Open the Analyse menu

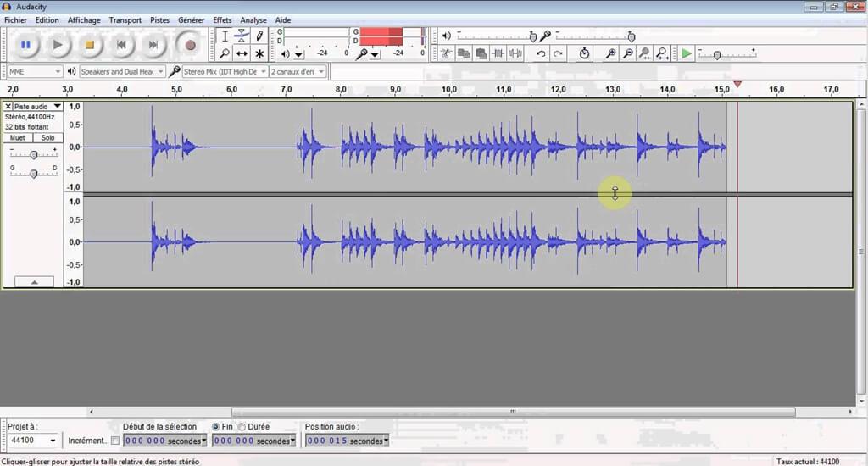253,20
